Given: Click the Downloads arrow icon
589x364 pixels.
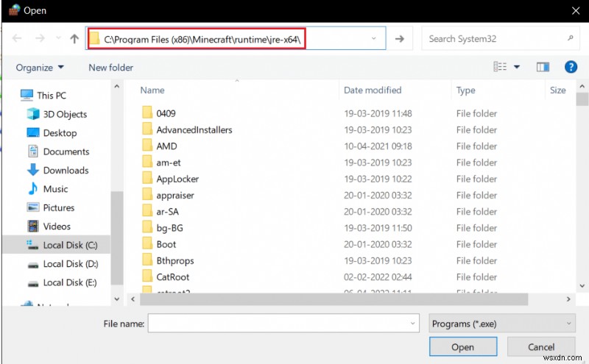Looking at the screenshot, I should pyautogui.click(x=33, y=170).
